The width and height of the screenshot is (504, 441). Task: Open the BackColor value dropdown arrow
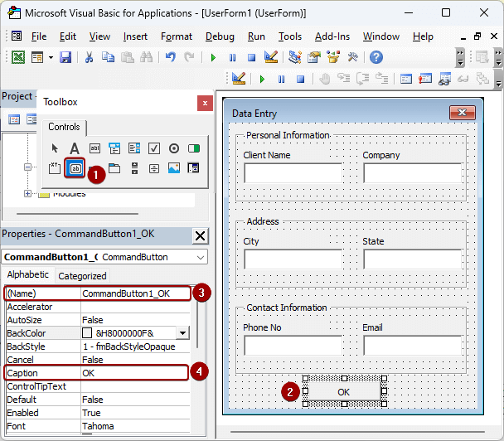pos(182,333)
